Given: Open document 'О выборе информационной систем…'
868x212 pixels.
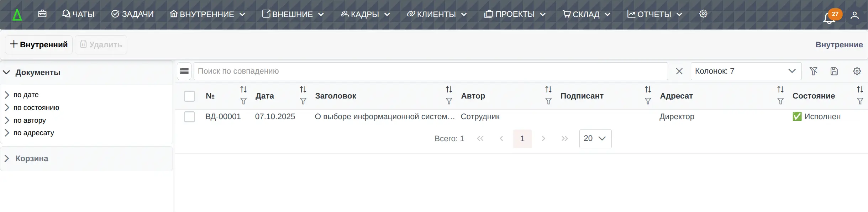Looking at the screenshot, I should pos(384,117).
